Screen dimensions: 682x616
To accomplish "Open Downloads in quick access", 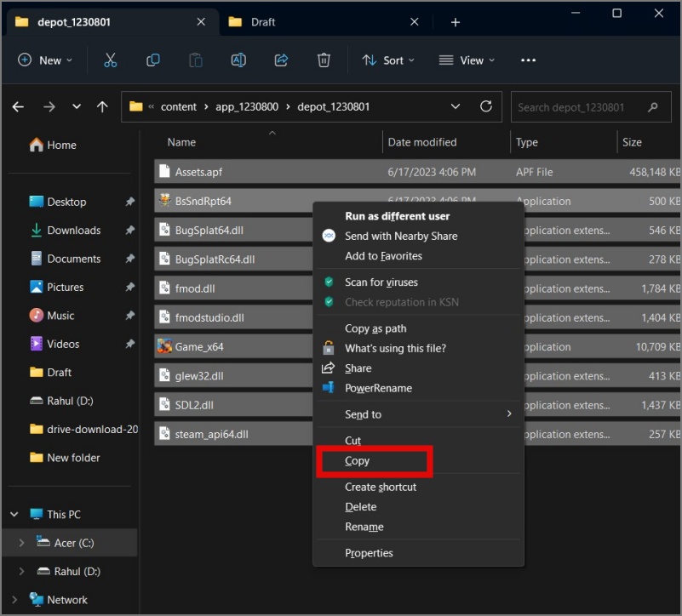I will coord(66,230).
